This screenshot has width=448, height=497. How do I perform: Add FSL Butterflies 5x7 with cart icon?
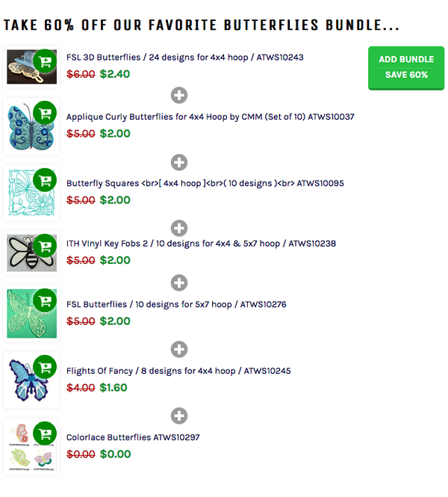tap(45, 300)
